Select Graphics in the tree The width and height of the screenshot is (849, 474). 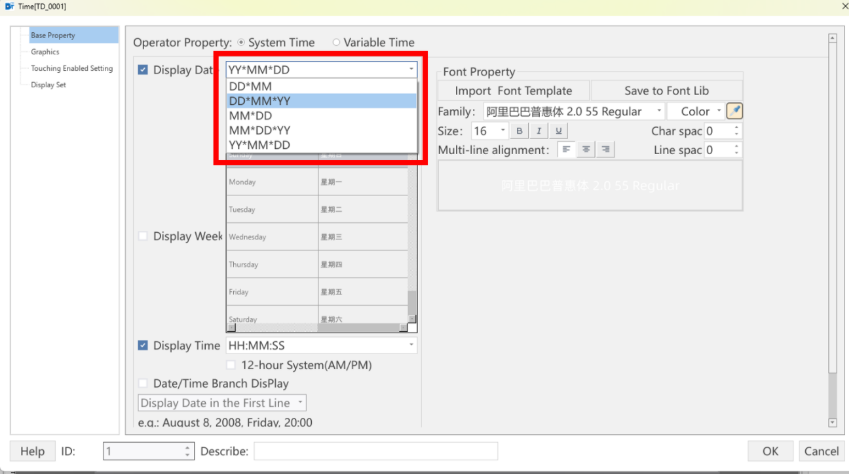pyautogui.click(x=45, y=52)
